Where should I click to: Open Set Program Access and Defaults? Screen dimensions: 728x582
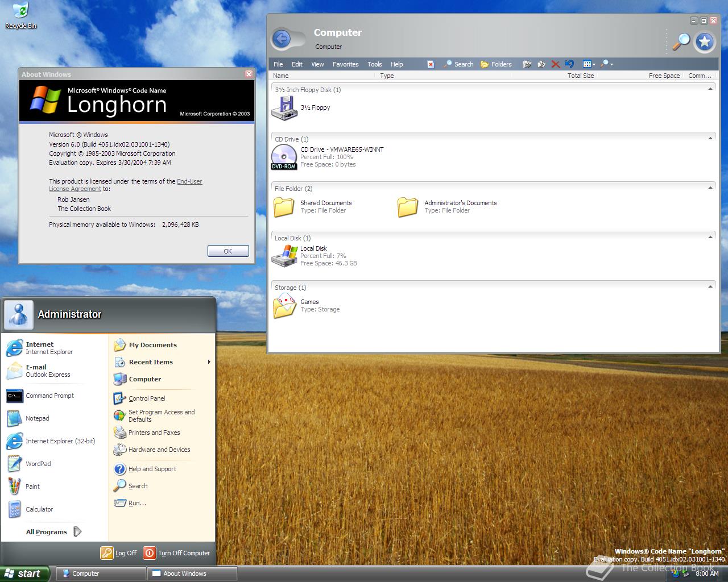point(162,415)
